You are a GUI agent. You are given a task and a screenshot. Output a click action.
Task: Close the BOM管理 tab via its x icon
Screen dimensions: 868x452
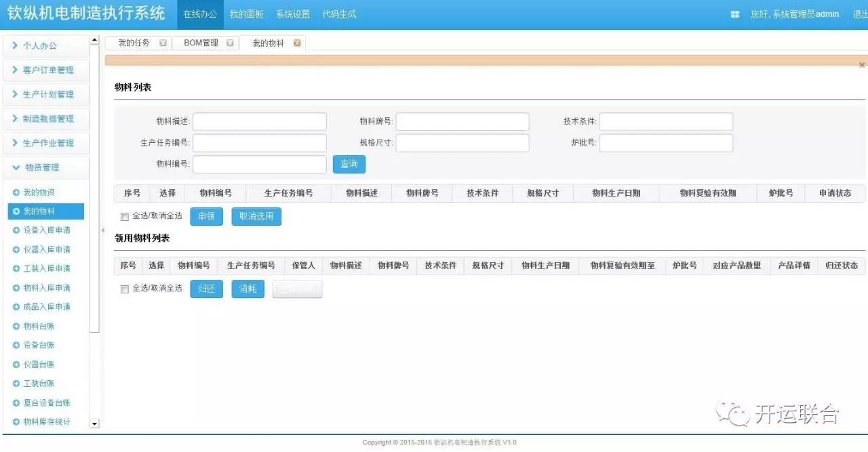point(230,43)
